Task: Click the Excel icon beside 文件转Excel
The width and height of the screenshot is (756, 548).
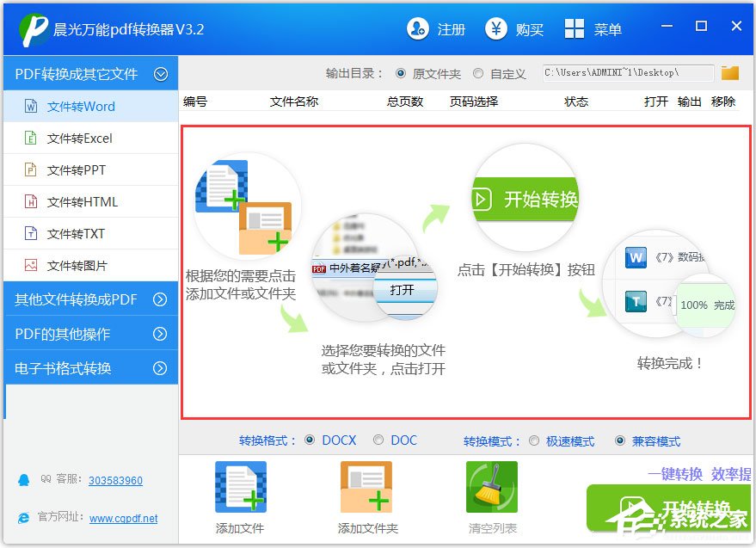Action: coord(31,138)
